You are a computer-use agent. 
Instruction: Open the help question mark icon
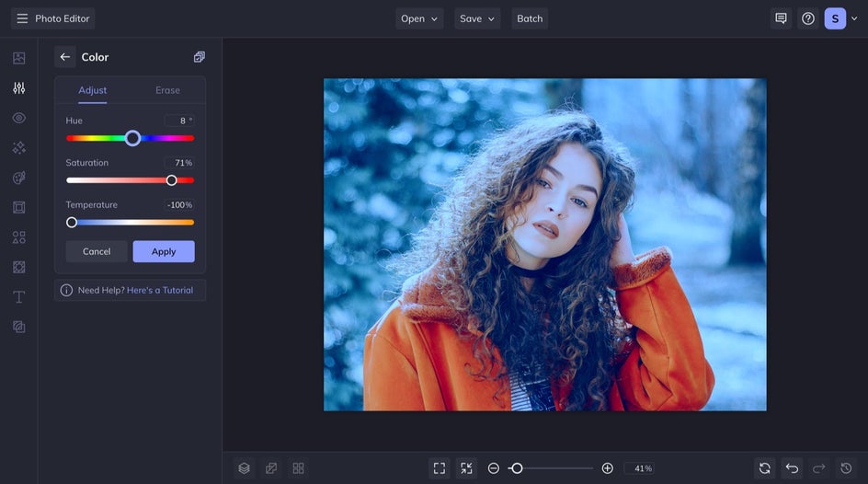point(808,18)
